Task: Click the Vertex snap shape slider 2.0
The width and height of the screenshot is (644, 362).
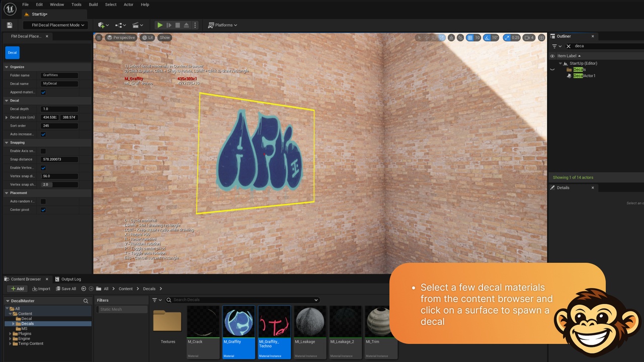Action: [x=59, y=185]
